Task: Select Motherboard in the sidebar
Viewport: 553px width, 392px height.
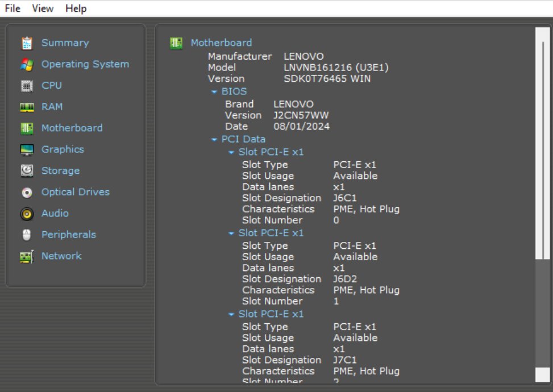Action: tap(72, 128)
